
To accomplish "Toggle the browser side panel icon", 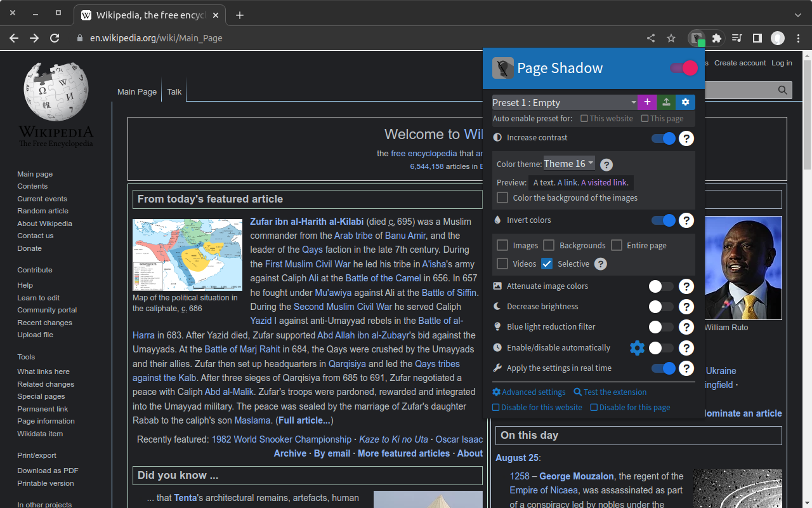I will (757, 38).
